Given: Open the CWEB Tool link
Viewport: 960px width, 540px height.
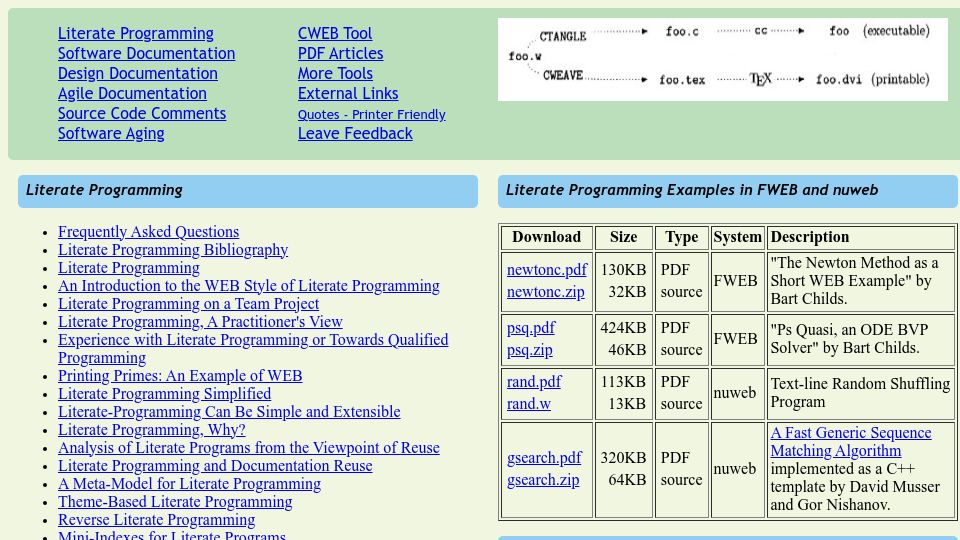Looking at the screenshot, I should point(335,33).
